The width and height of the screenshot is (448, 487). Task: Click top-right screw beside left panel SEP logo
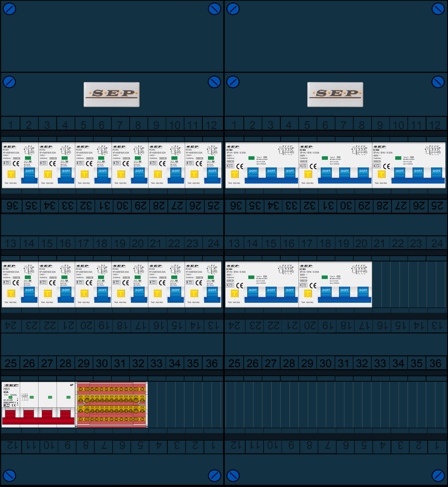(214, 82)
